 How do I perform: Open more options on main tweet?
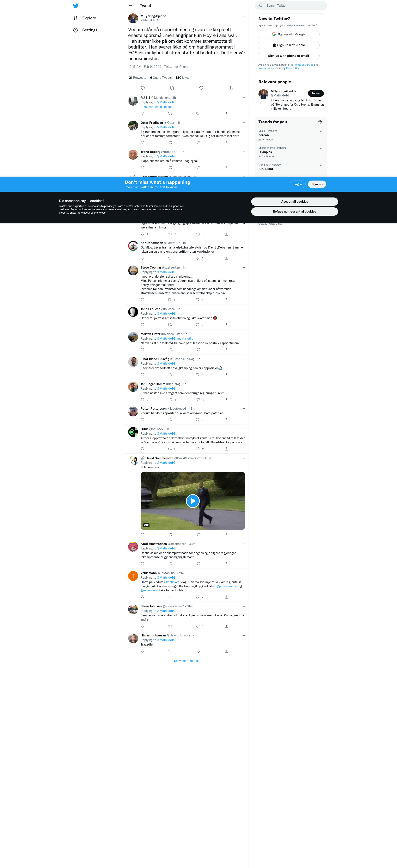(x=243, y=16)
